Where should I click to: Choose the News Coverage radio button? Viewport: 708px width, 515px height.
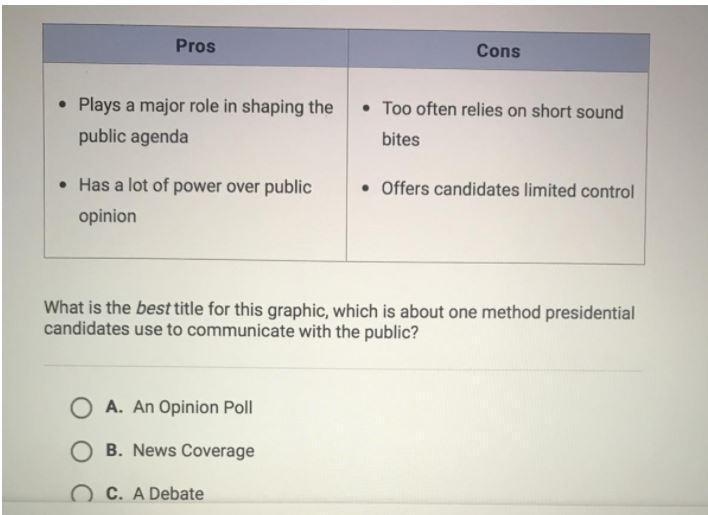coord(81,451)
